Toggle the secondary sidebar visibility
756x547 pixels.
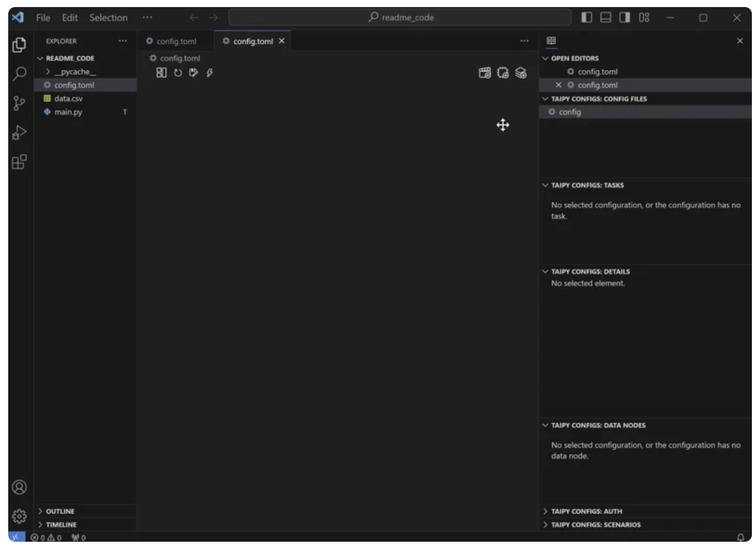click(625, 18)
